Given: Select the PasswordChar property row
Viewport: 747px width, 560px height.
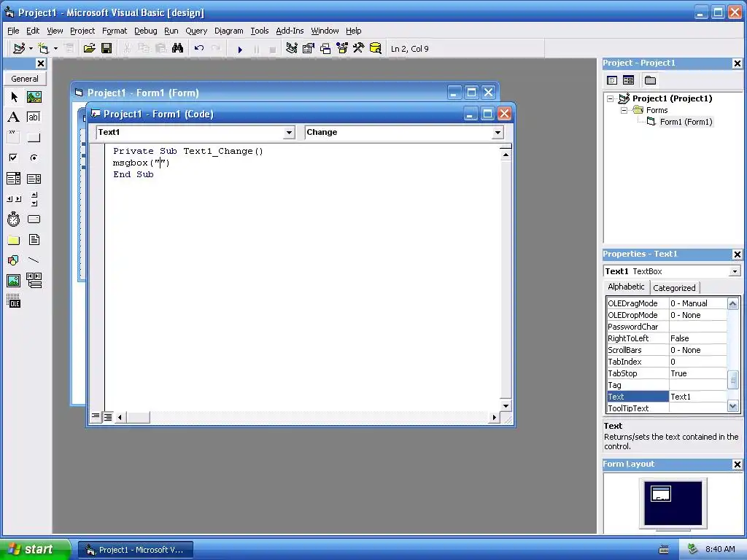Looking at the screenshot, I should point(667,327).
